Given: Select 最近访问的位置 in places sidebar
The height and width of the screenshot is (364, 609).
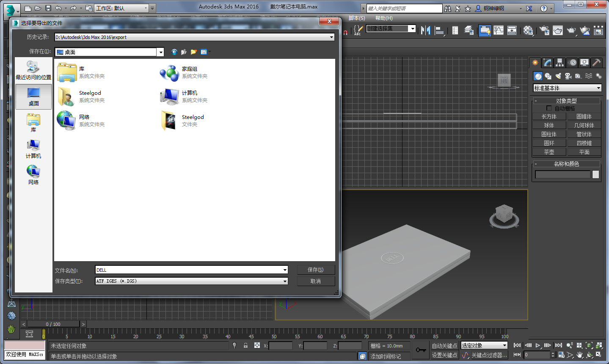Looking at the screenshot, I should click(33, 71).
